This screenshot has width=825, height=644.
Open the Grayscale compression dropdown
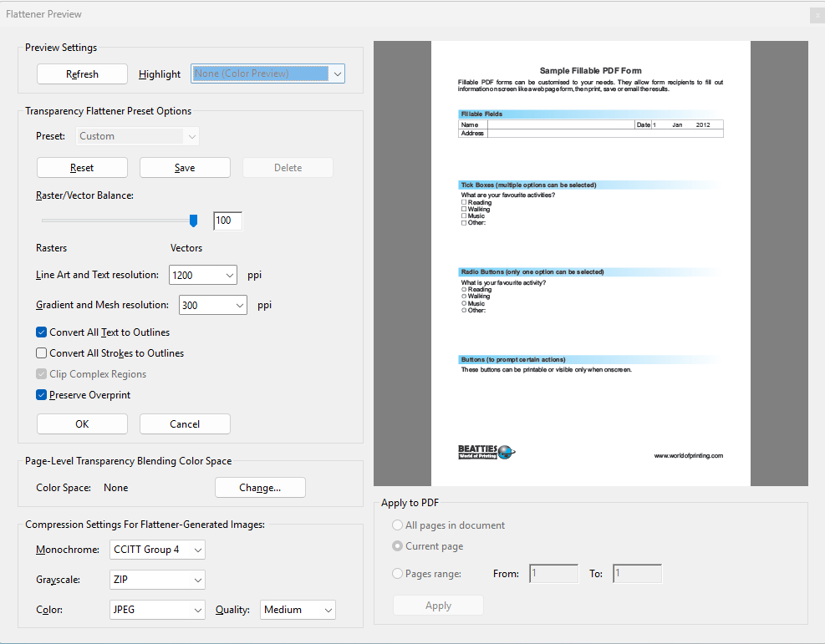point(157,579)
